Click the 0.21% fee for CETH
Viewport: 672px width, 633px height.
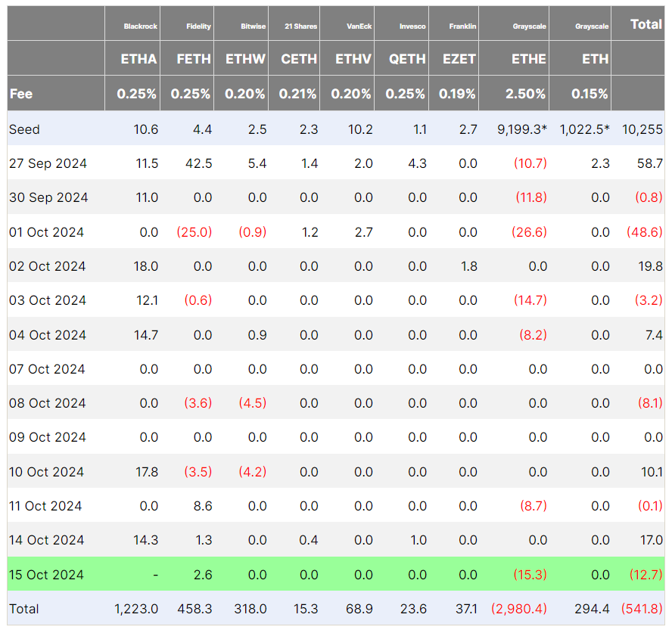(x=298, y=93)
